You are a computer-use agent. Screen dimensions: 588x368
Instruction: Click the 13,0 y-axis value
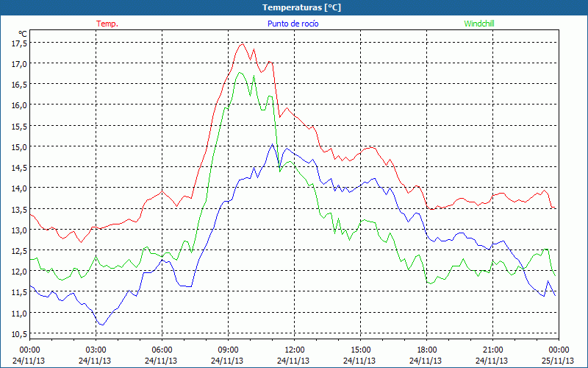click(20, 230)
